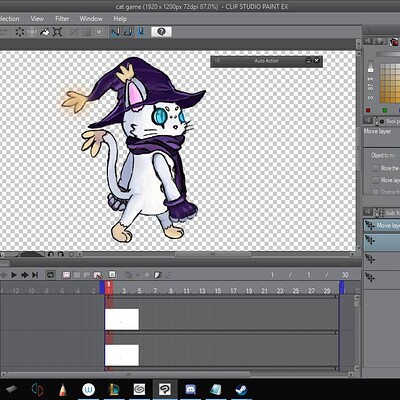This screenshot has width=400, height=400.
Task: Toggle Snap to Ruler icon
Action: pos(116,32)
